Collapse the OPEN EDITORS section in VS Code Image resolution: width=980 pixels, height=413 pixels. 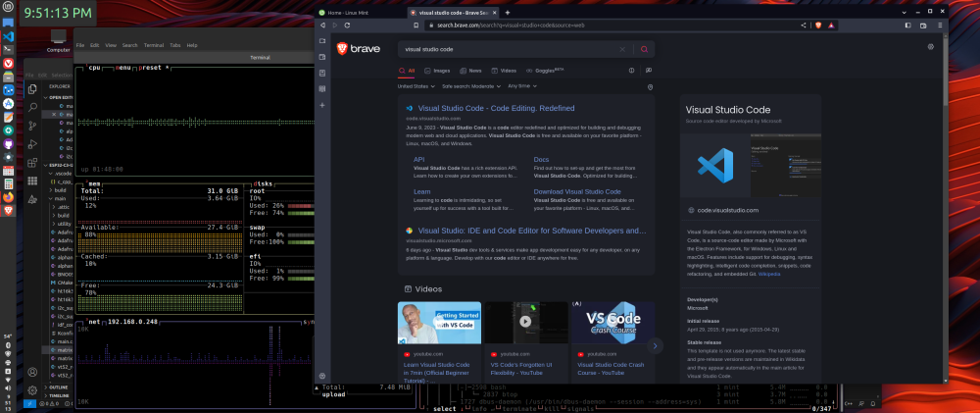(x=58, y=98)
